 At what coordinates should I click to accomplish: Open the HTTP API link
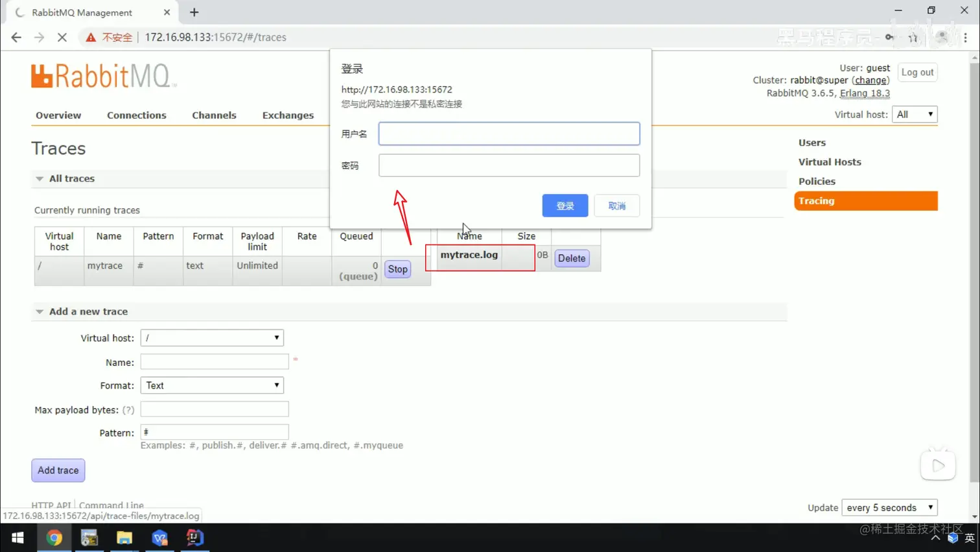click(51, 505)
